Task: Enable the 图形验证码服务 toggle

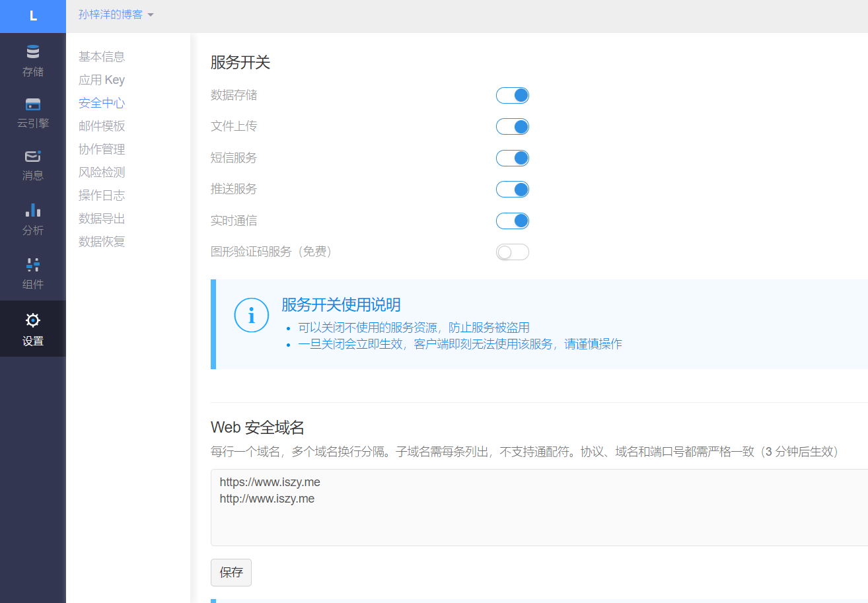Action: 513,252
